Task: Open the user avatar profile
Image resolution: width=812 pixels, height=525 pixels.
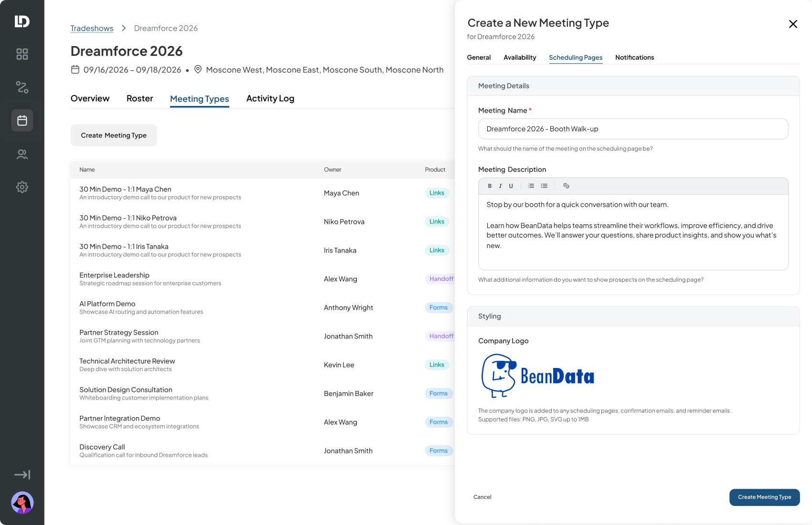Action: (22, 503)
